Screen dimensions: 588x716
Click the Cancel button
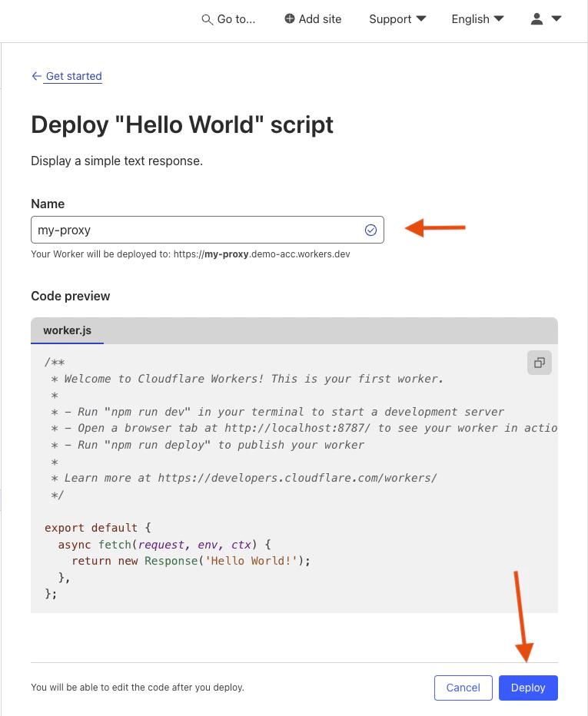[x=463, y=688]
